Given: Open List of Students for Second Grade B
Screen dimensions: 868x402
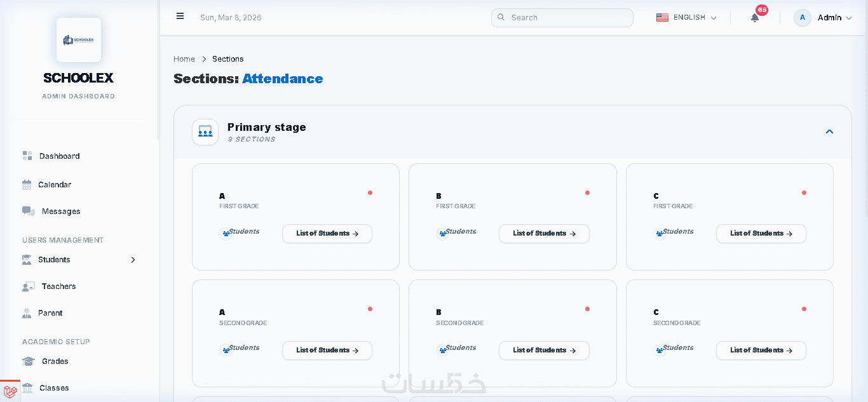Looking at the screenshot, I should (x=544, y=351).
